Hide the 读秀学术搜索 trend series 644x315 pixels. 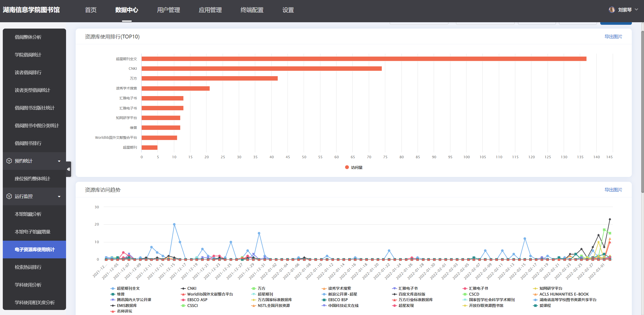coord(339,288)
